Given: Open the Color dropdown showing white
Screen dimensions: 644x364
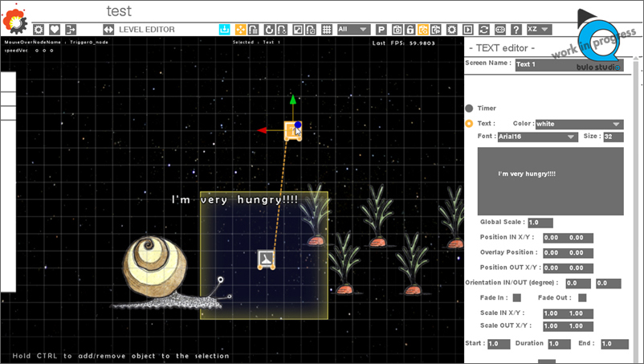Looking at the screenshot, I should coord(579,124).
